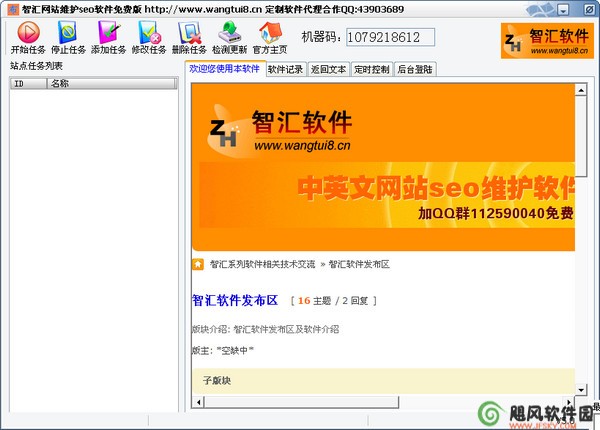The width and height of the screenshot is (600, 430).
Task: Click the 版主: *空缺中* text
Action: coord(223,350)
